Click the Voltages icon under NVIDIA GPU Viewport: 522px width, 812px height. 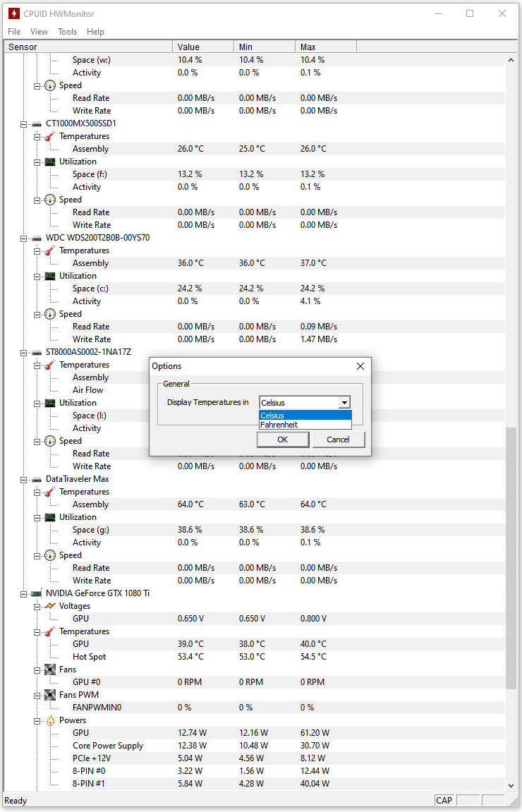click(49, 606)
